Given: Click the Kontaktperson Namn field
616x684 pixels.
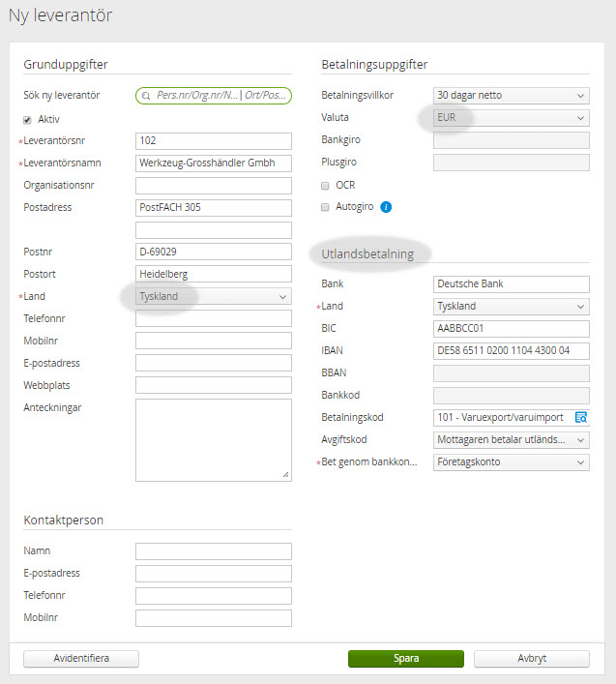Looking at the screenshot, I should tap(213, 550).
